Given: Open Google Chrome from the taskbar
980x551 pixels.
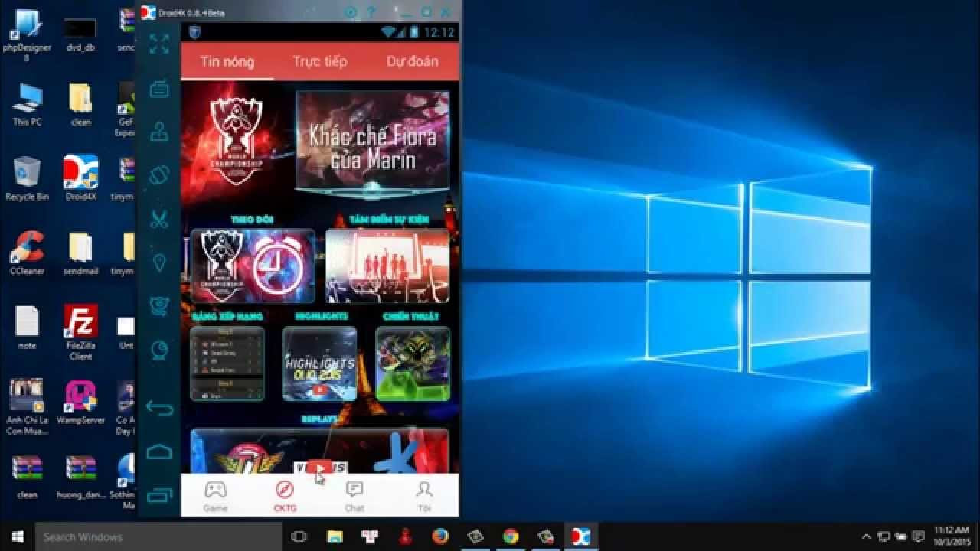Looking at the screenshot, I should click(x=511, y=536).
